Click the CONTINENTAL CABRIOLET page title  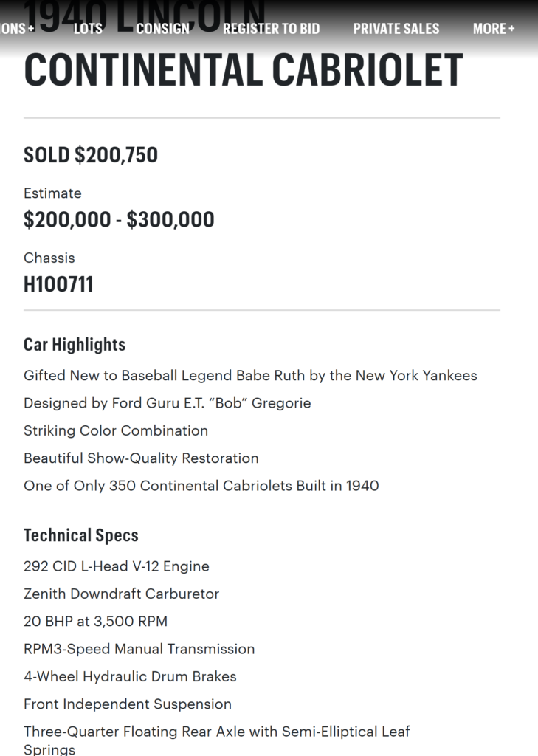pos(243,71)
